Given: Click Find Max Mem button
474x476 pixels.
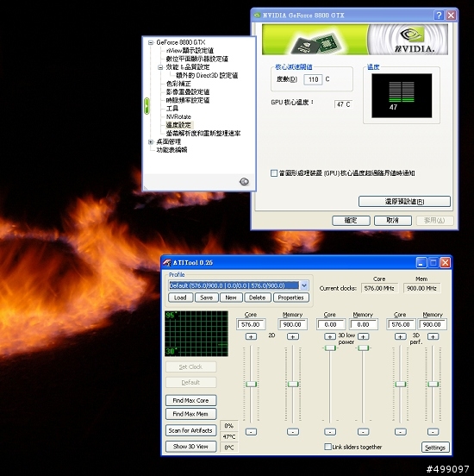Looking at the screenshot, I should point(190,414).
